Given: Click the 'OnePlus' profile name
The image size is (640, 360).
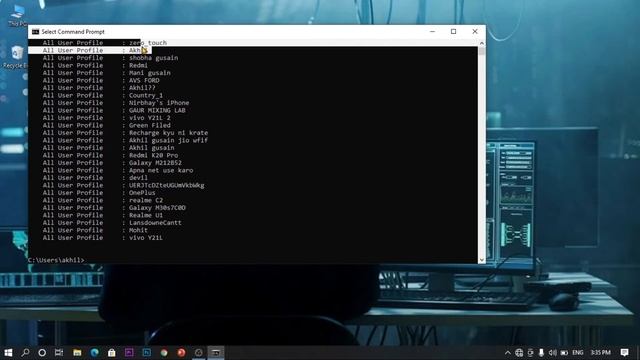Looking at the screenshot, I should (x=142, y=193).
